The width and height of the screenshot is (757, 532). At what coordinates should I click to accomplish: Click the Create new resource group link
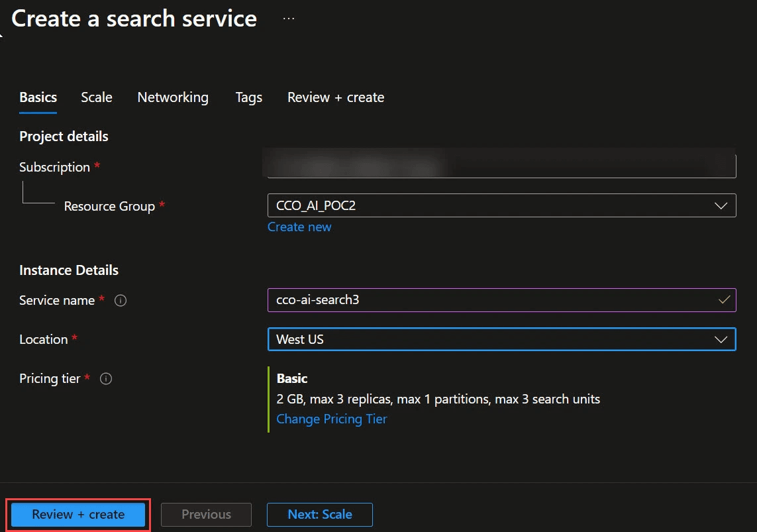(x=299, y=227)
